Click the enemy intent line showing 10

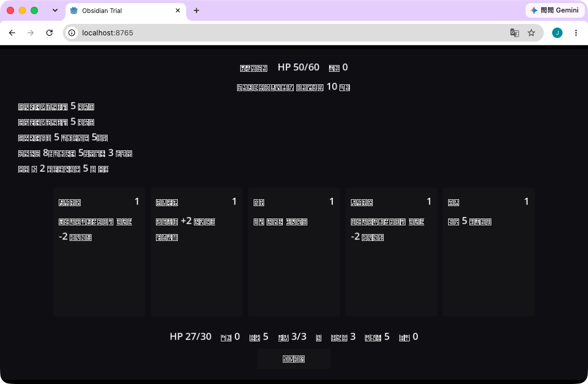tap(294, 87)
